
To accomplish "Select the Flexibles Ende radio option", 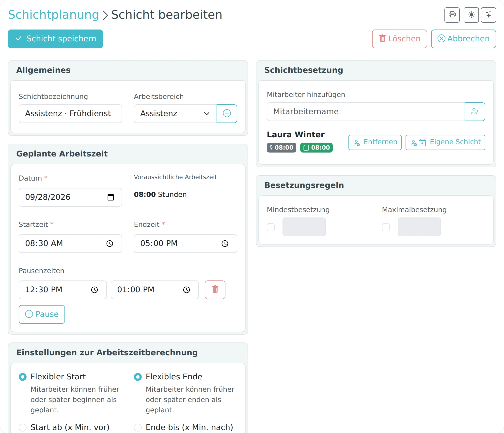I will [x=138, y=377].
